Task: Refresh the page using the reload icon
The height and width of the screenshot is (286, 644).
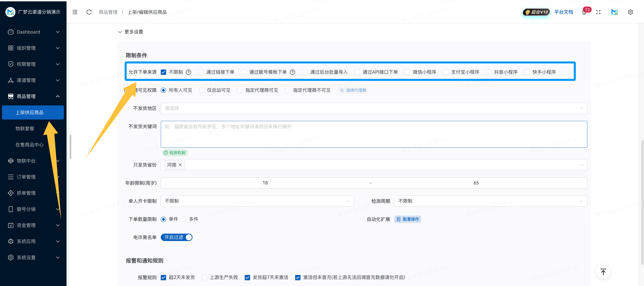Action: pos(89,12)
